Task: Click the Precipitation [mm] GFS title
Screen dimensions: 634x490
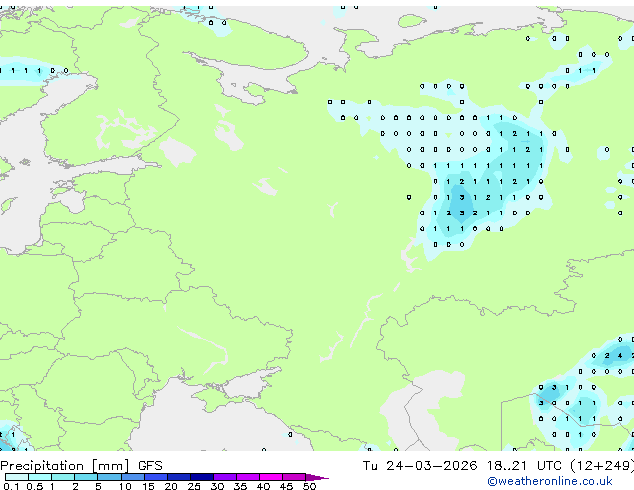Action: [x=81, y=466]
